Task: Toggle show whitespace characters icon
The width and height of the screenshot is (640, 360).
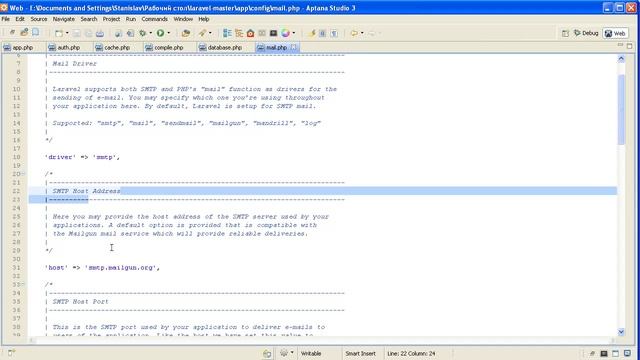Action: [334, 33]
